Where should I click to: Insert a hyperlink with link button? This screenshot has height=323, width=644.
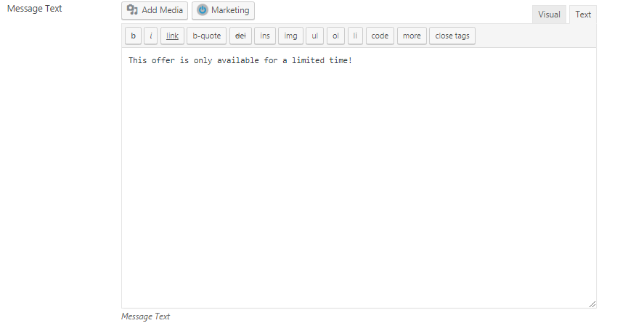click(x=172, y=36)
